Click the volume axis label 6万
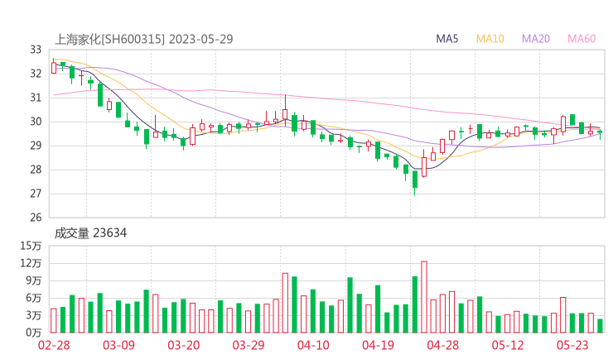The image size is (613, 364). tap(34, 298)
